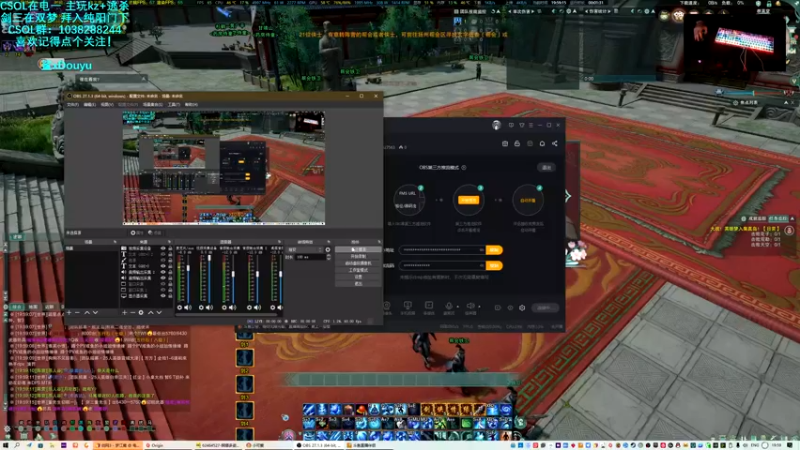
Task: Expand side panel with right chevron arrow
Action: [567, 196]
